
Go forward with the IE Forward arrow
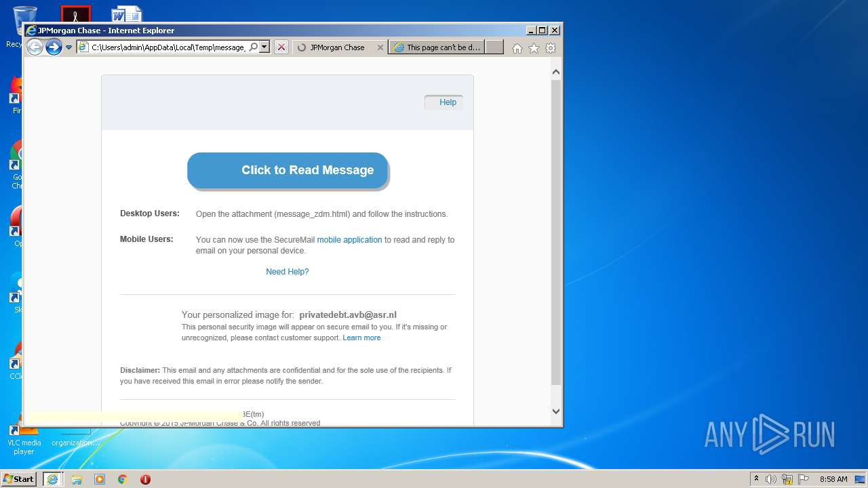pos(54,47)
